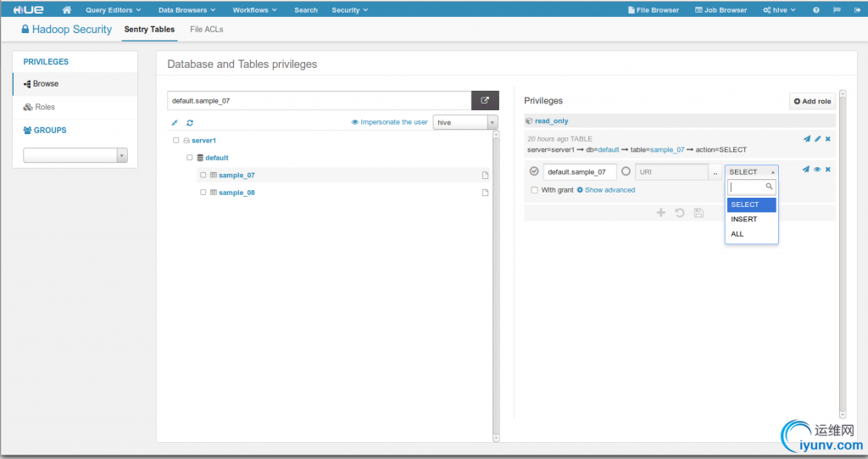868x459 pixels.
Task: Click the Hue logo
Action: coord(28,10)
